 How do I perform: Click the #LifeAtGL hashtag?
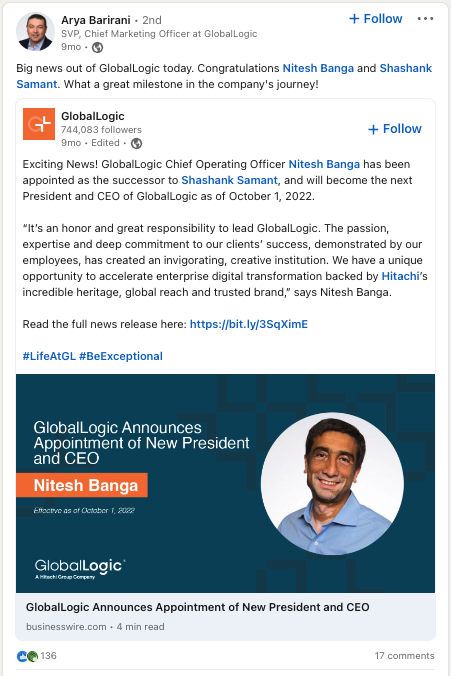[x=49, y=356]
